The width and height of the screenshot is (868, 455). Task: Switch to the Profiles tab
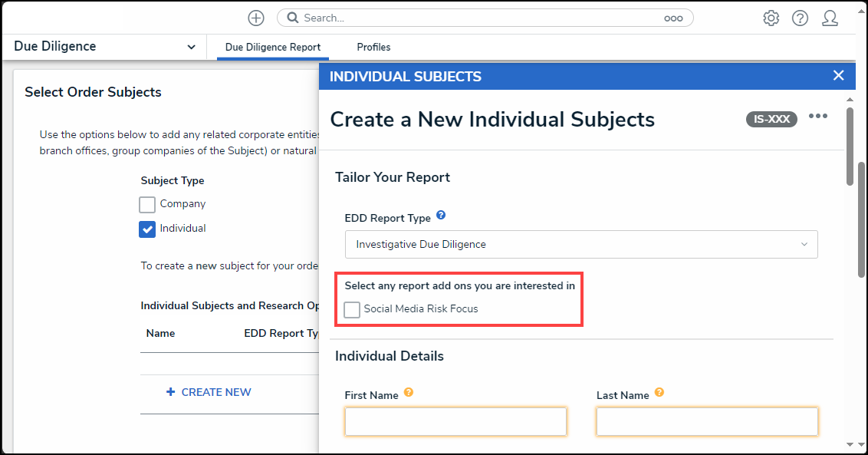click(373, 47)
